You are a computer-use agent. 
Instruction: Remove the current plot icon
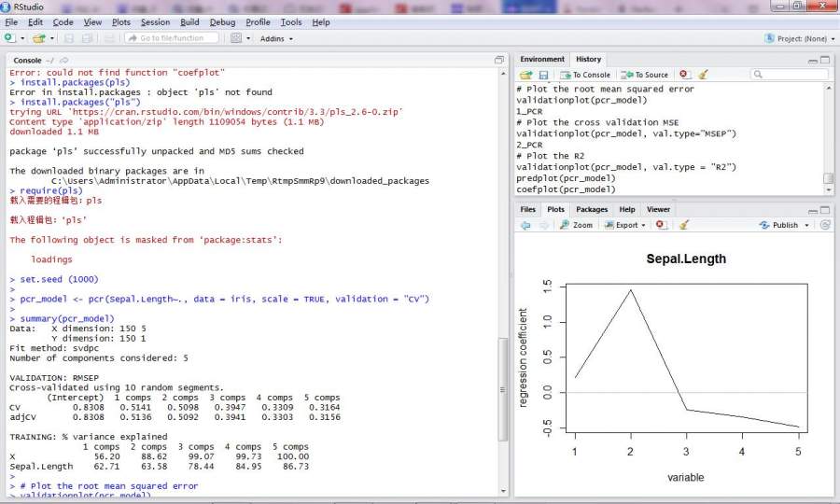[x=660, y=225]
